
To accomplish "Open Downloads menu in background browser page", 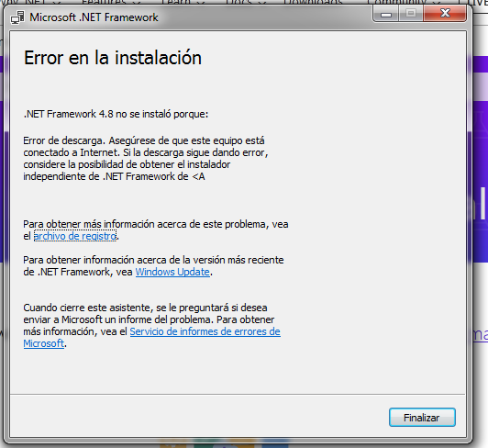I will point(313,2).
